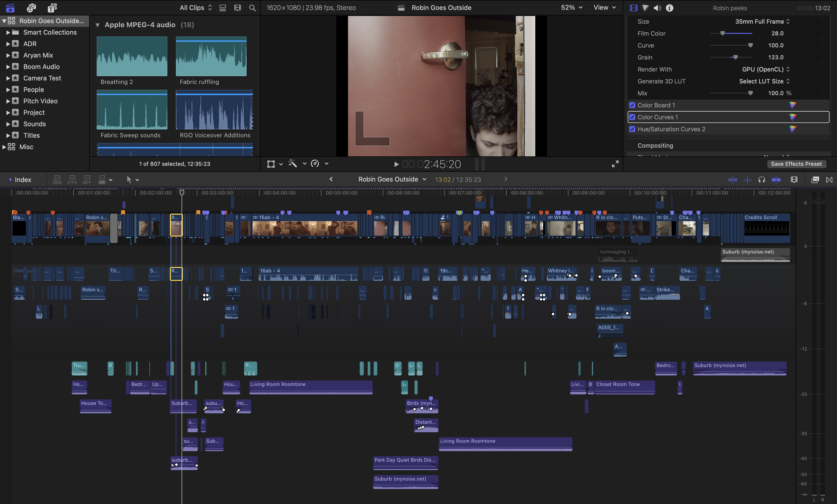Adjust the Film Color slider
This screenshot has width=837, height=504.
click(722, 33)
